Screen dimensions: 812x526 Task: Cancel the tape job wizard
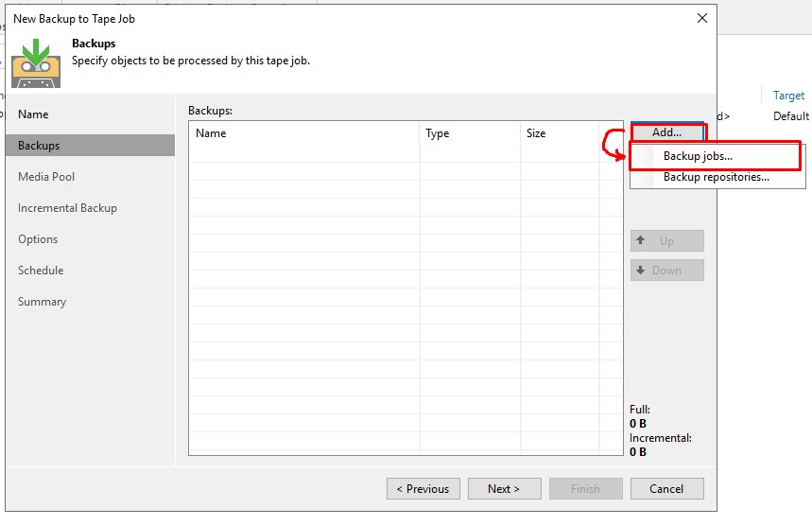point(666,489)
